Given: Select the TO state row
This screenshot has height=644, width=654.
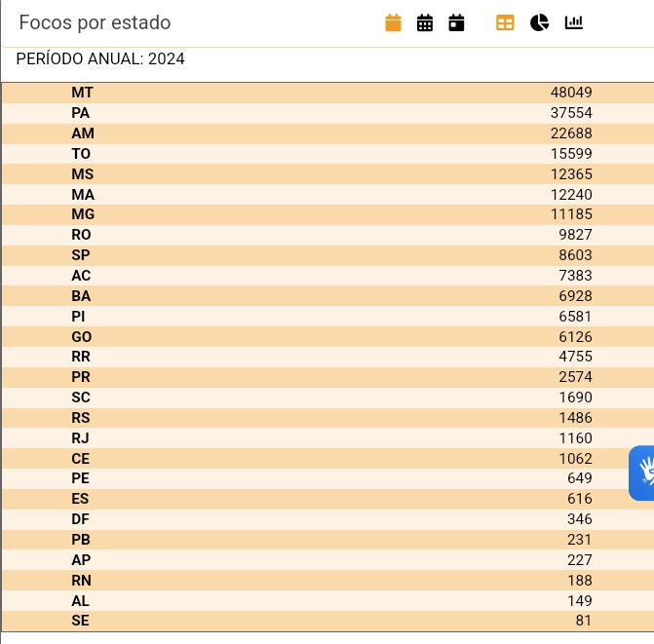Looking at the screenshot, I should pos(327,154).
